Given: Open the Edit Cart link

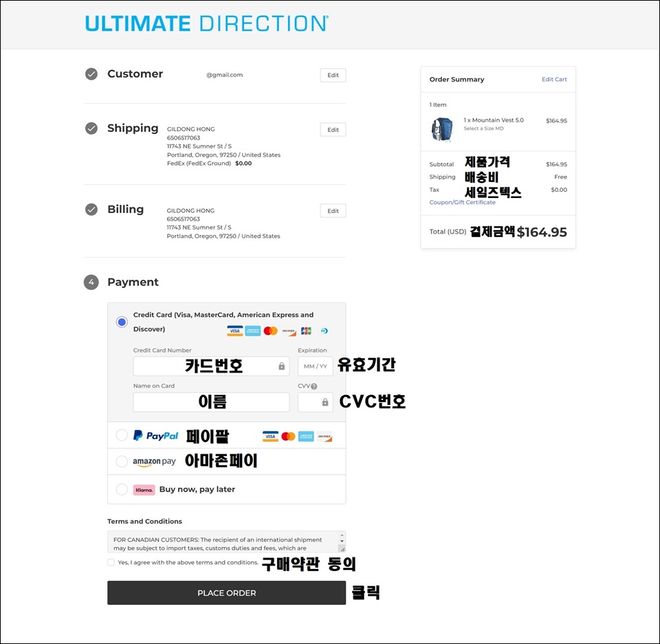Looking at the screenshot, I should [554, 79].
